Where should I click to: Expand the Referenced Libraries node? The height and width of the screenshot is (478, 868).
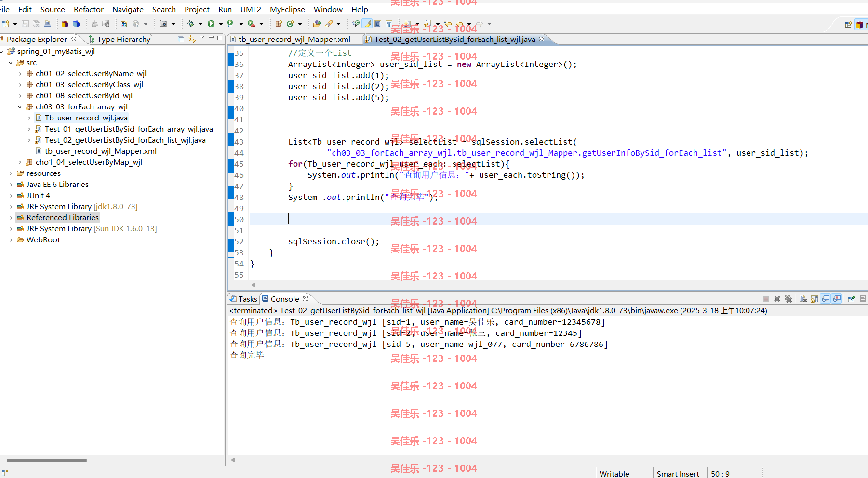coord(11,218)
